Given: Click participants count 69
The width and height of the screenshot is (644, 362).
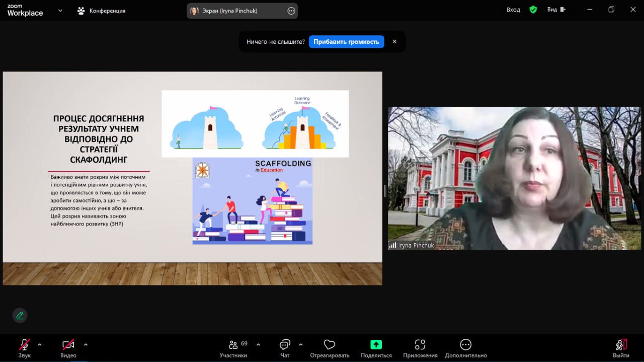Looking at the screenshot, I should (244, 343).
